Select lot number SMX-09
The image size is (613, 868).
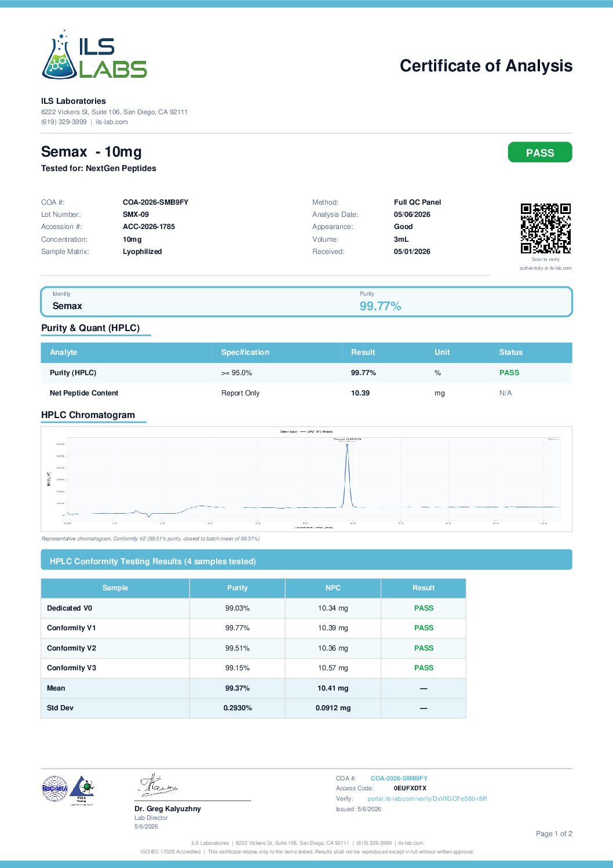coord(136,215)
